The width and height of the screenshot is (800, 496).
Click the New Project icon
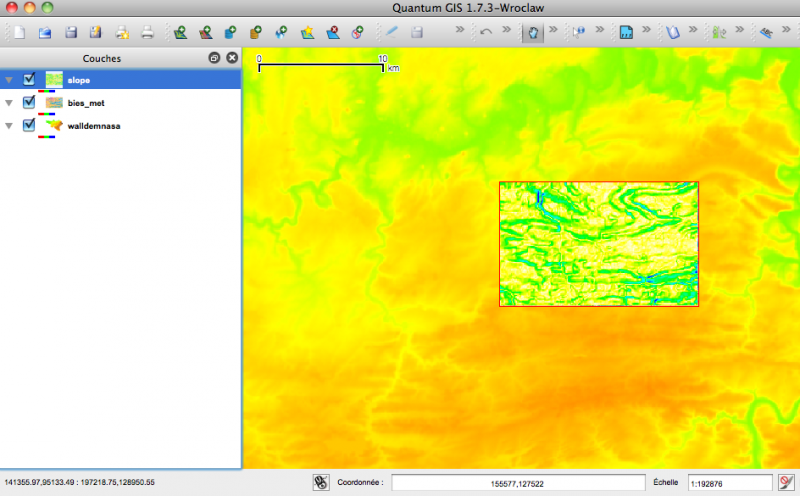19,32
